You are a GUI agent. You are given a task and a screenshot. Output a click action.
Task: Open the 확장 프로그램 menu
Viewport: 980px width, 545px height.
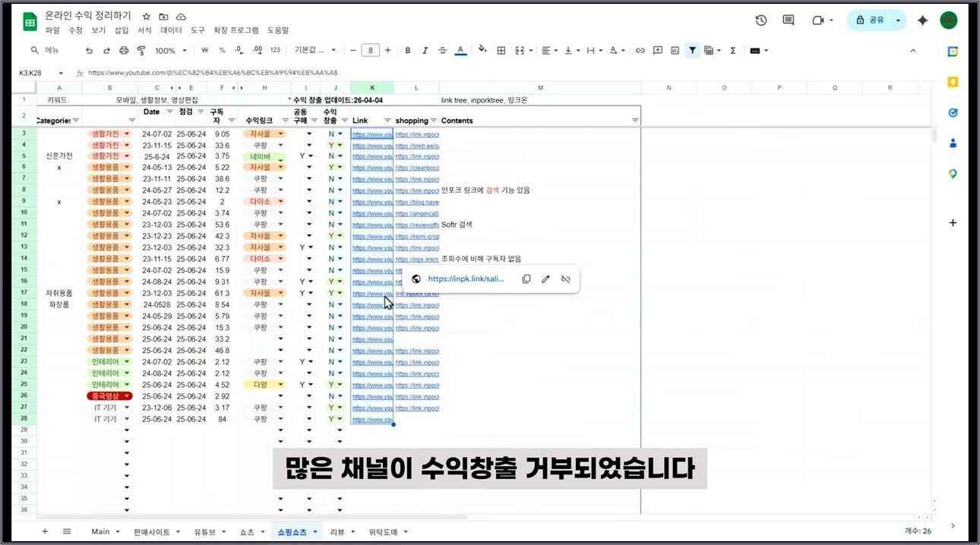[236, 30]
